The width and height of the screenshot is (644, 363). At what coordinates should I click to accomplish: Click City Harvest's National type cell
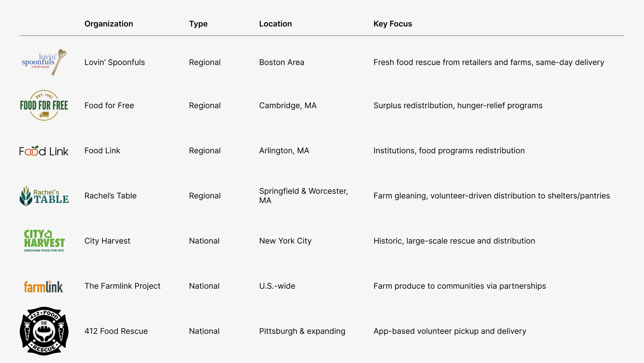pos(204,241)
